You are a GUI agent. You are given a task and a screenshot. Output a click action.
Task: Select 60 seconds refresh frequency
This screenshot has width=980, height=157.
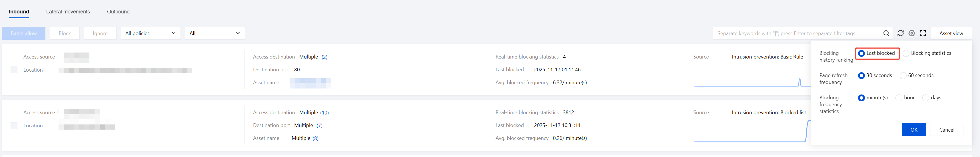pyautogui.click(x=903, y=76)
